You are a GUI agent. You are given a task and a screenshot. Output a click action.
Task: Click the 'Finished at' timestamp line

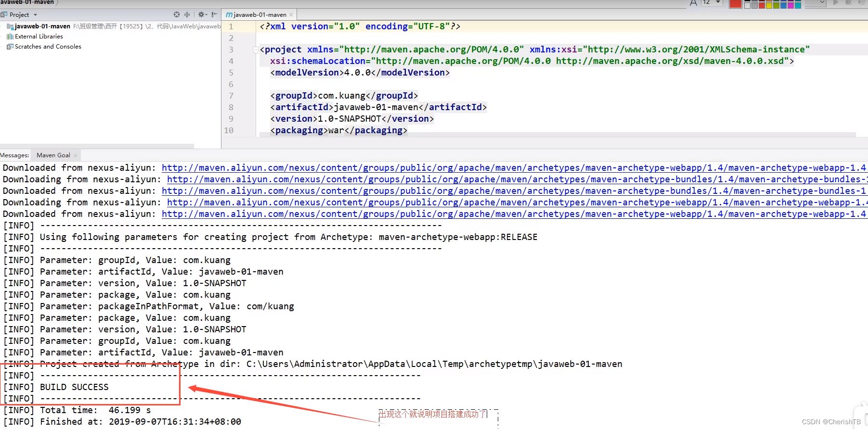pos(122,422)
